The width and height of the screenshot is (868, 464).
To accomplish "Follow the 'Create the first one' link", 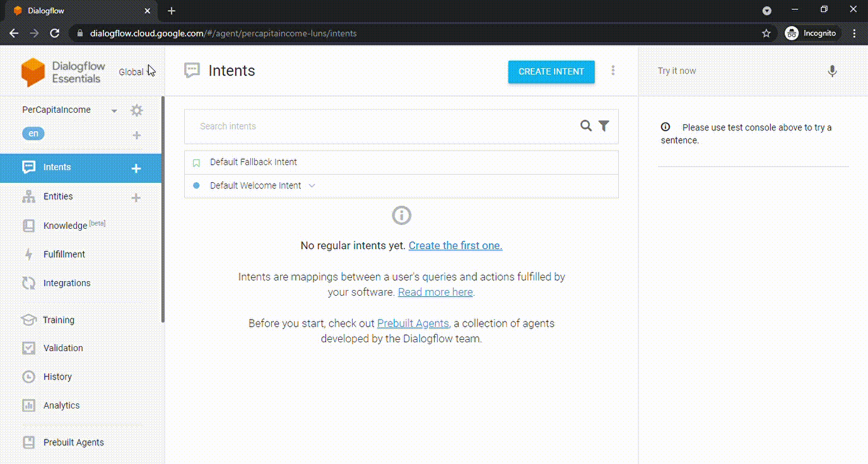I will pos(455,245).
